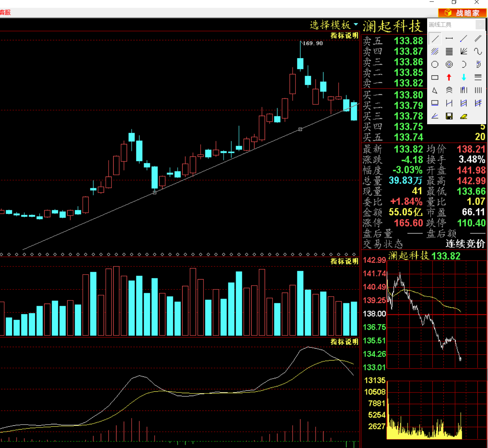Click the 金额 value 55.05亿
488x448 pixels.
pyautogui.click(x=406, y=212)
